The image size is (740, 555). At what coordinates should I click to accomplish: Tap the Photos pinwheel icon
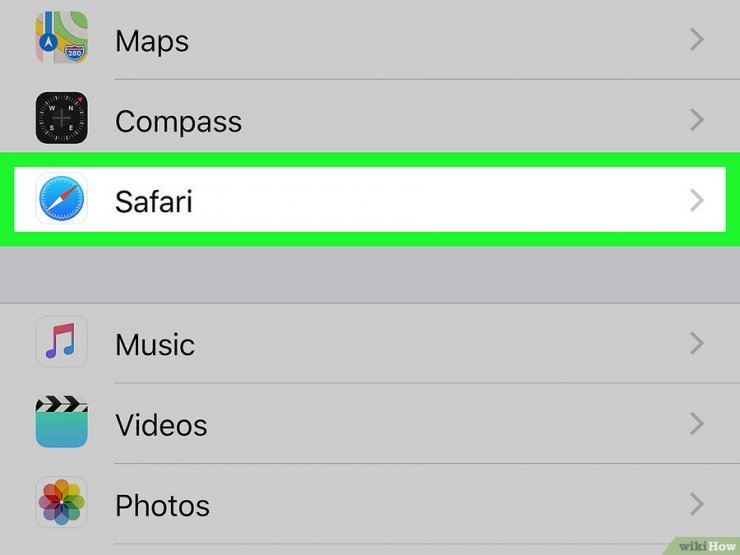tap(61, 502)
